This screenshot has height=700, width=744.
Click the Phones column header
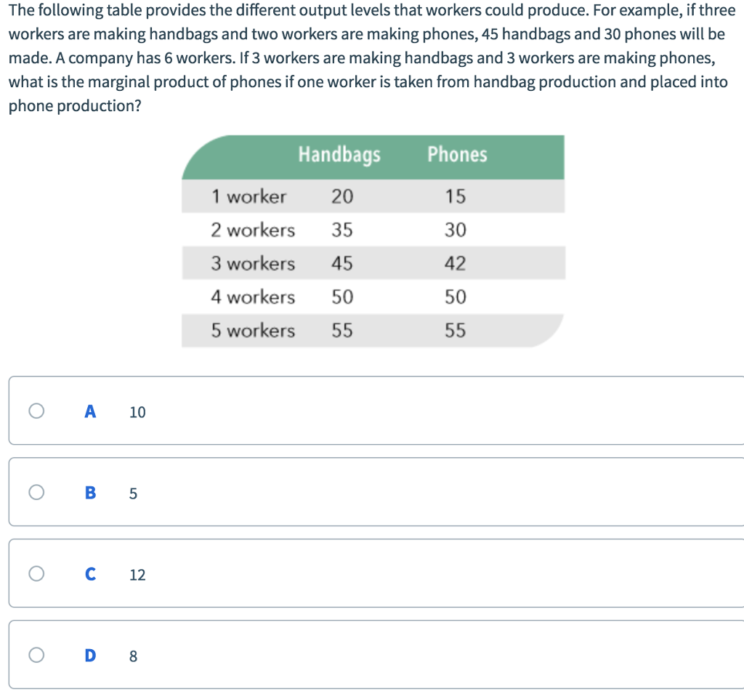(x=457, y=154)
